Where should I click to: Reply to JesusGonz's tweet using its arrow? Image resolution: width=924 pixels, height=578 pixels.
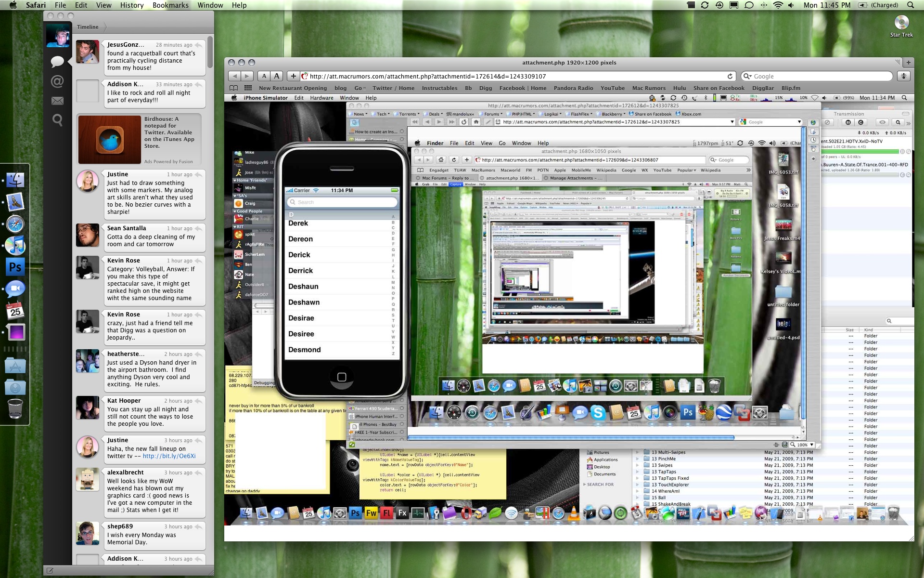[x=199, y=45]
